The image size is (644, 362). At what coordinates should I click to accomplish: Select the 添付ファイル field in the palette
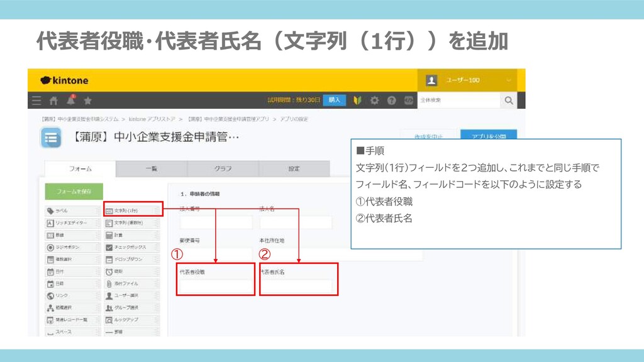131,283
